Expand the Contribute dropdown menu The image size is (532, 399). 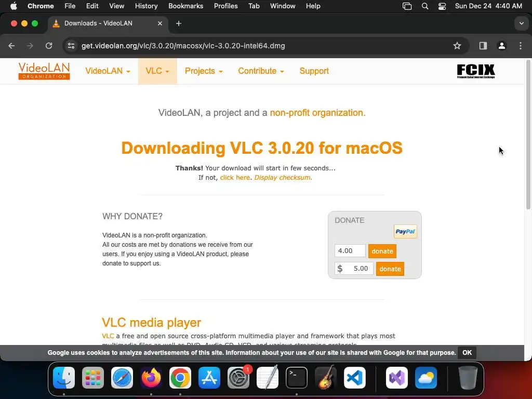coord(261,71)
